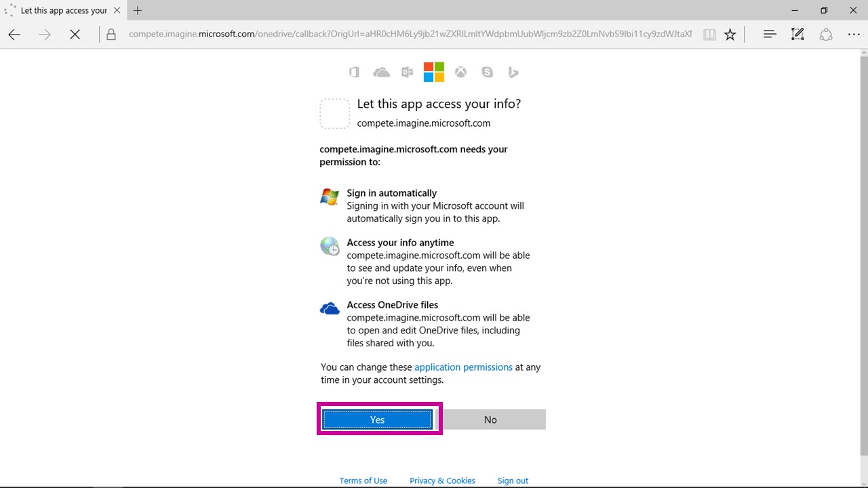Restore down the Edge window
The width and height of the screenshot is (868, 488).
click(x=824, y=10)
